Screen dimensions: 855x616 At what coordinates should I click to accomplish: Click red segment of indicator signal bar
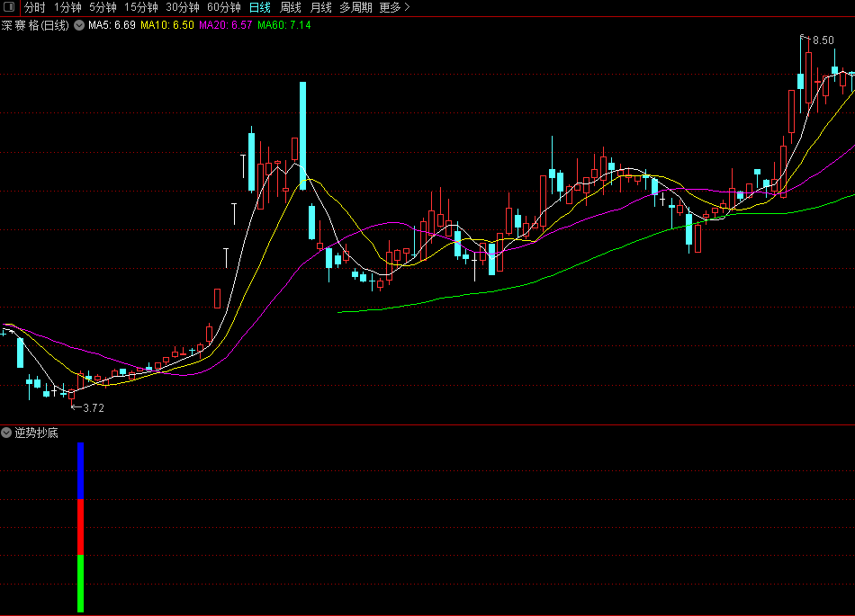81,527
